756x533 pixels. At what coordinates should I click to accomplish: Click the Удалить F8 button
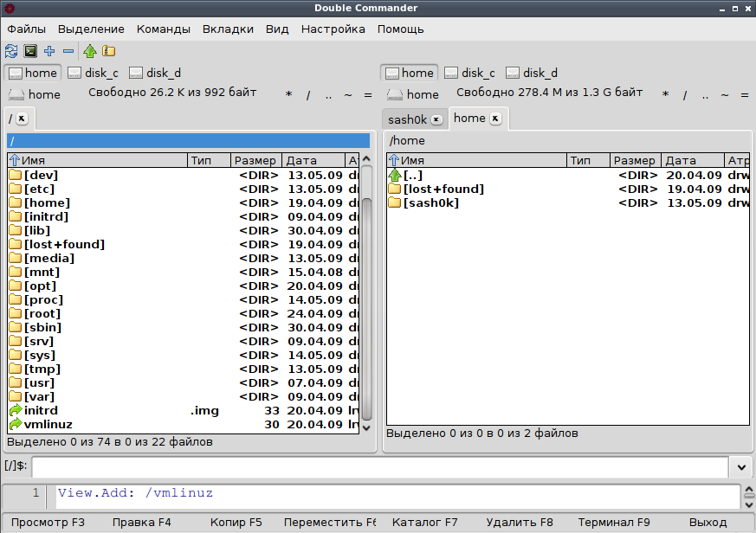tap(520, 523)
